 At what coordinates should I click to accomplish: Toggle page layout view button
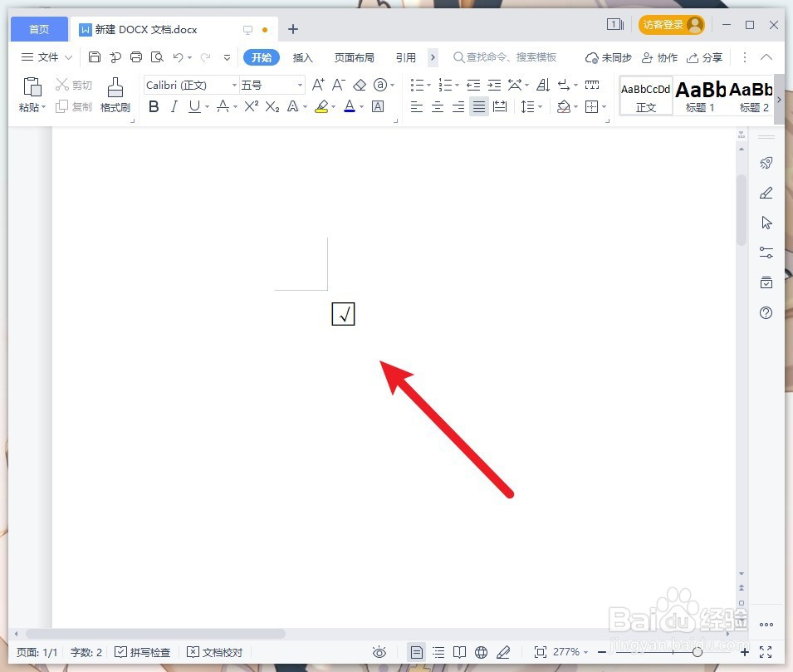coord(417,652)
